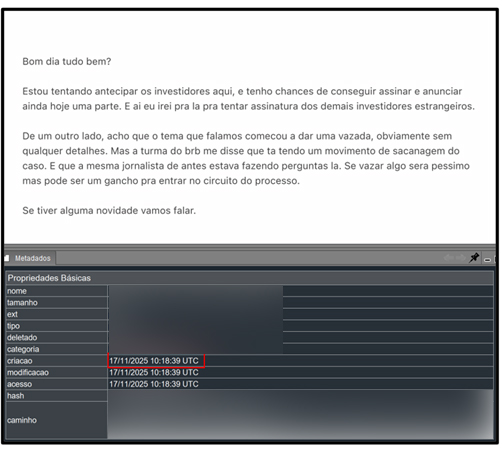This screenshot has height=451, width=502.
Task: Minimize the Metadados panel
Action: click(487, 260)
